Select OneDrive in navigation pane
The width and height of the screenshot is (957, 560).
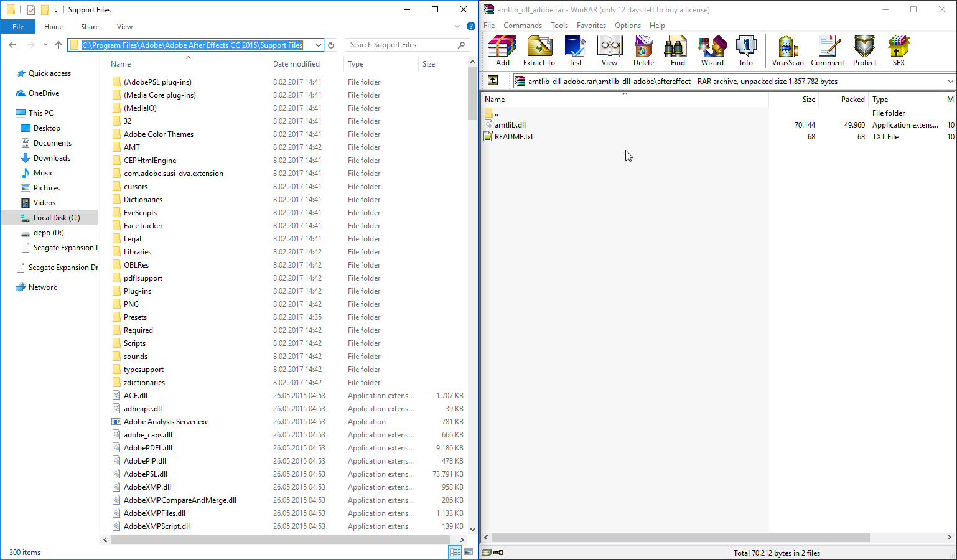coord(44,93)
